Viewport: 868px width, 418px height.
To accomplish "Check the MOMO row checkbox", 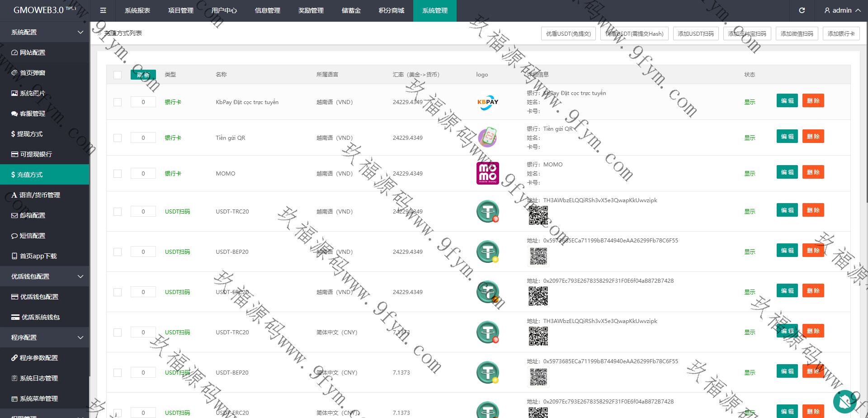I will coord(118,174).
